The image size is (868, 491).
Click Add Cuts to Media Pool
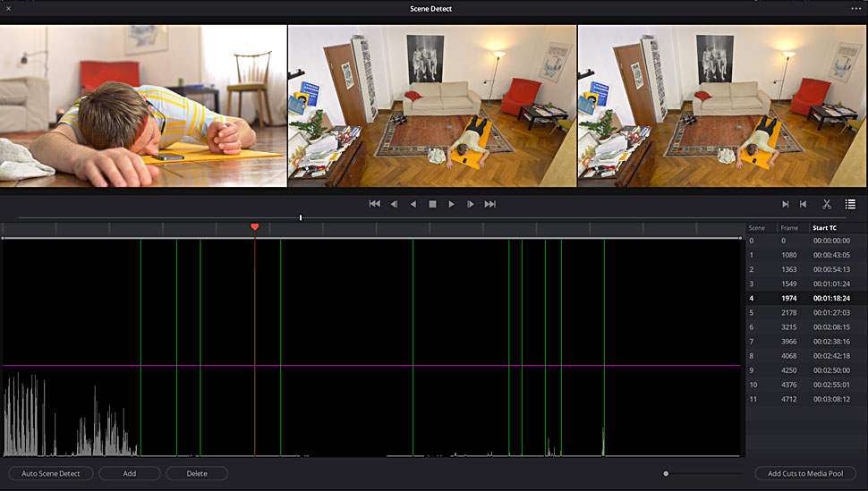(x=805, y=473)
